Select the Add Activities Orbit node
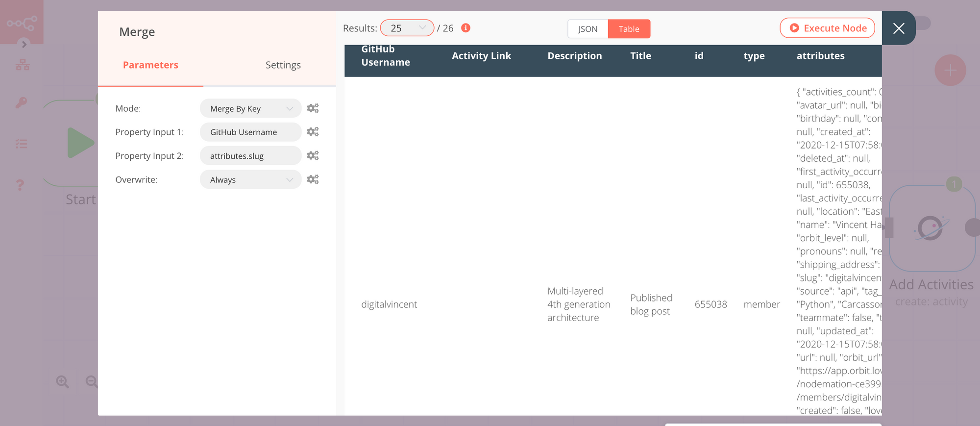The width and height of the screenshot is (980, 426). click(931, 228)
